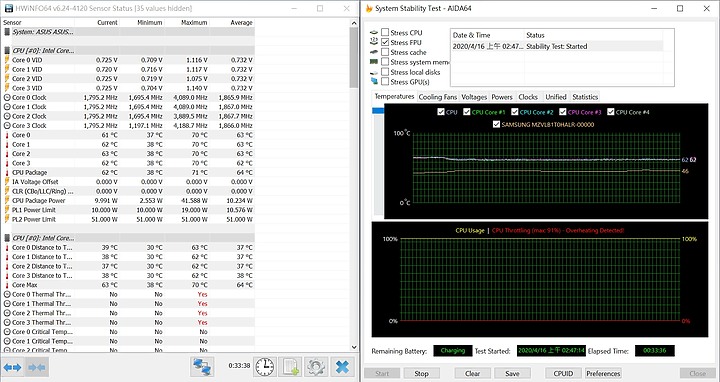Enable the Stress CPU checkbox
Viewport: 720px width, 382px height.
(x=385, y=32)
